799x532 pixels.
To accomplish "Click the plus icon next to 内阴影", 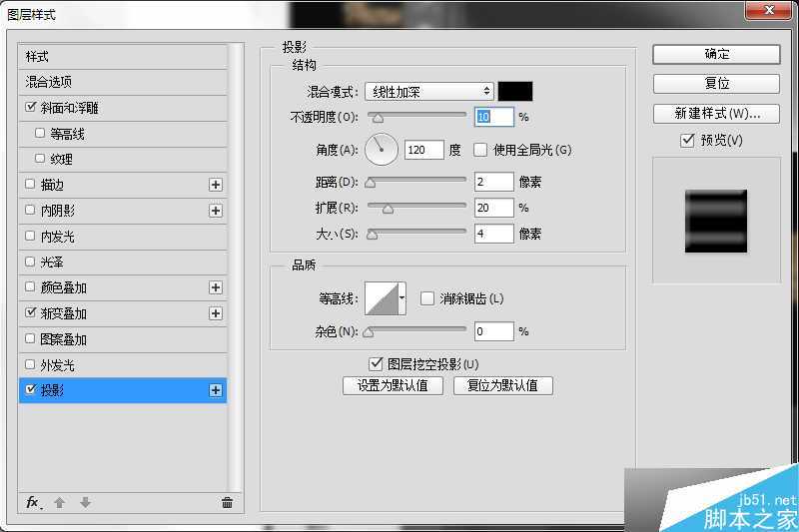I will pos(215,211).
